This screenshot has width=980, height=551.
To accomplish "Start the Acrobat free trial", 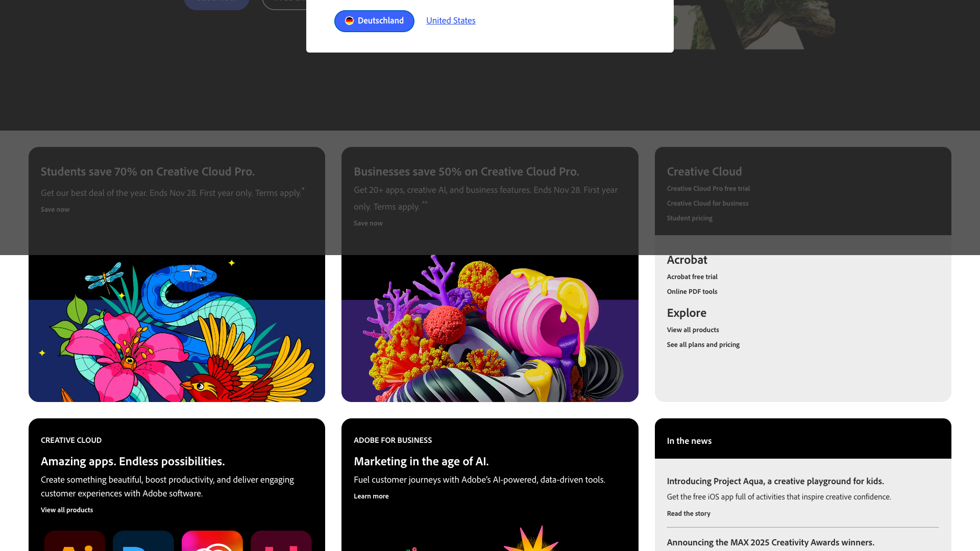I will [692, 277].
